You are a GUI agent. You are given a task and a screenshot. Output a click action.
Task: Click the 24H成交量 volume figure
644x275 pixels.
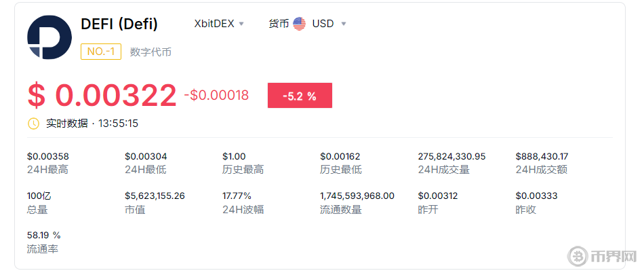tap(451, 156)
